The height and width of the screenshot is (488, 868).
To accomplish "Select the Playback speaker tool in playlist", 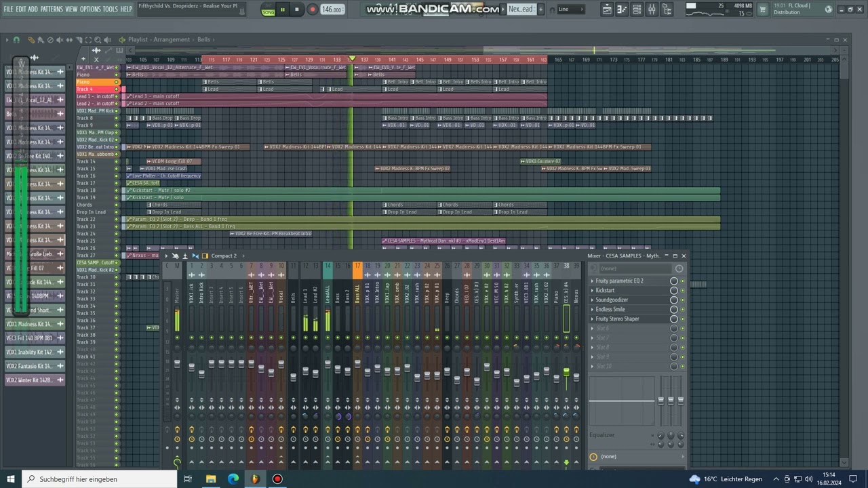I will click(x=107, y=40).
